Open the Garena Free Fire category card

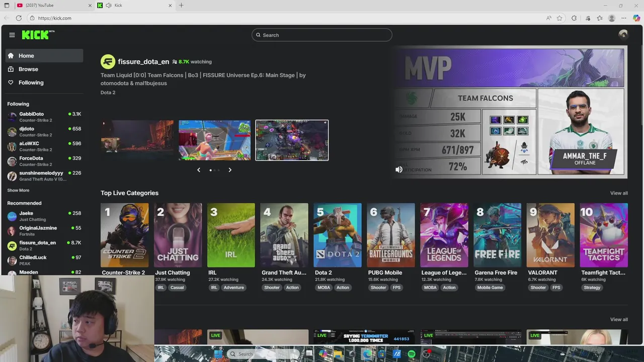(x=498, y=235)
